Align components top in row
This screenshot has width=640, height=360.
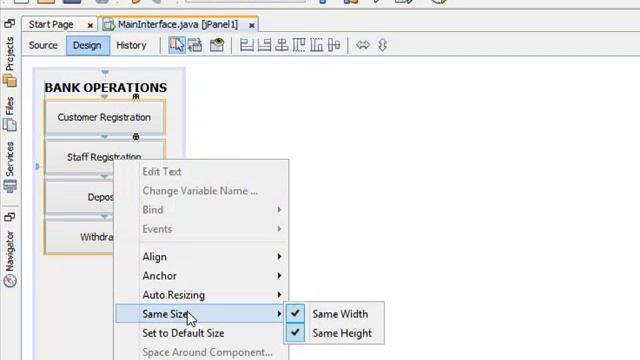[x=299, y=45]
